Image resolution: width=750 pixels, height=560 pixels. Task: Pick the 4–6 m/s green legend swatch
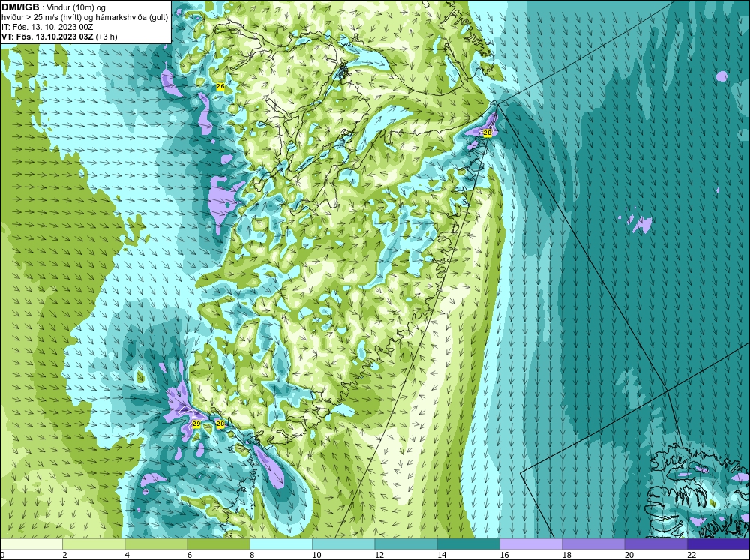[157, 544]
